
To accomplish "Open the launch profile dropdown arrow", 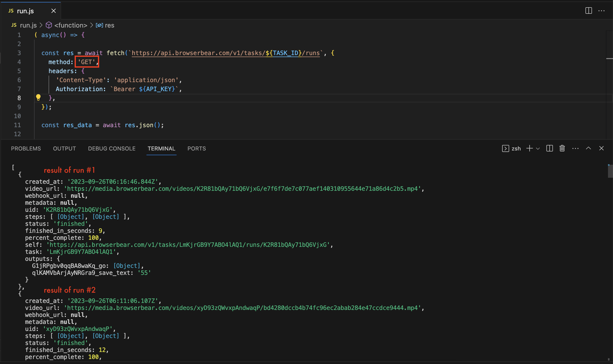I will (x=537, y=148).
